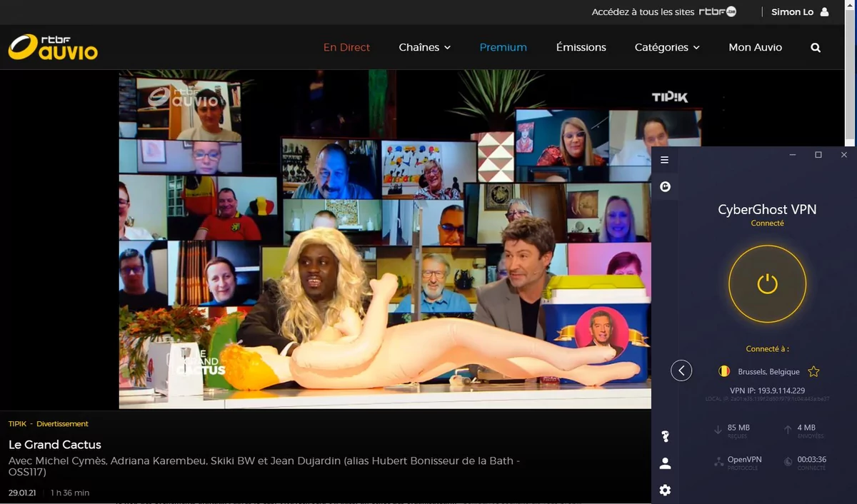Open Mon Auvio section

click(x=755, y=48)
